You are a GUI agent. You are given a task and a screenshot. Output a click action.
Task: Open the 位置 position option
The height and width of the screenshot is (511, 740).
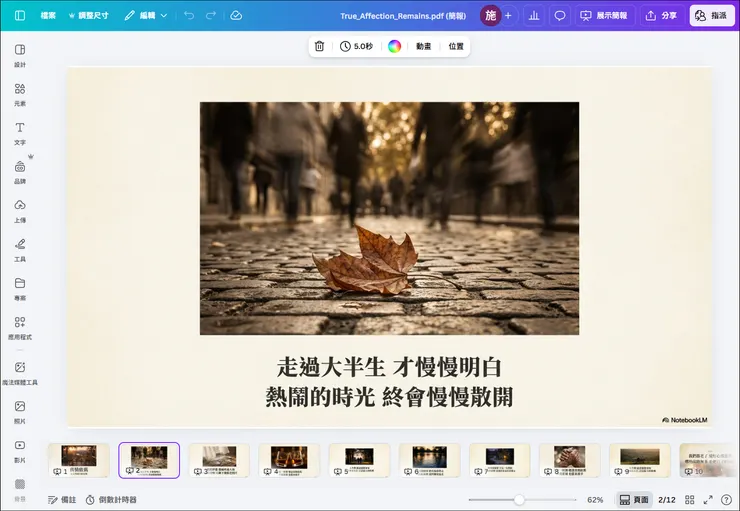coord(456,46)
